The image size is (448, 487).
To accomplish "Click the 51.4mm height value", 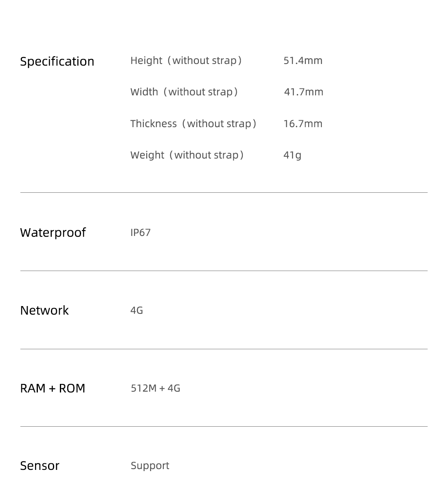I will click(303, 61).
